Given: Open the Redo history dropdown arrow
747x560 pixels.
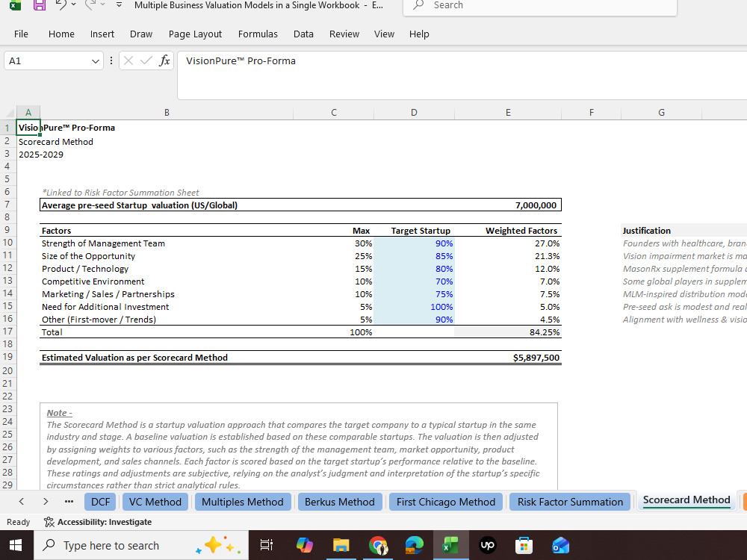Looking at the screenshot, I should 102,4.
